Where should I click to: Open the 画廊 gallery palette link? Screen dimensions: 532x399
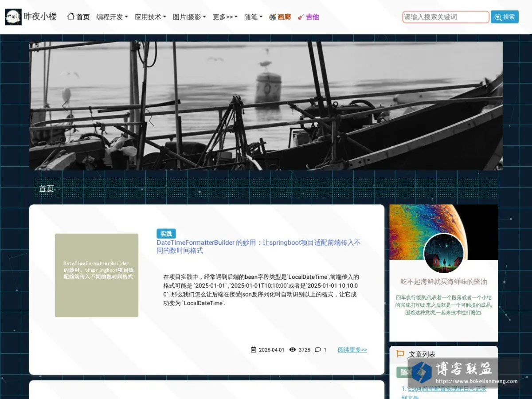[x=280, y=17]
